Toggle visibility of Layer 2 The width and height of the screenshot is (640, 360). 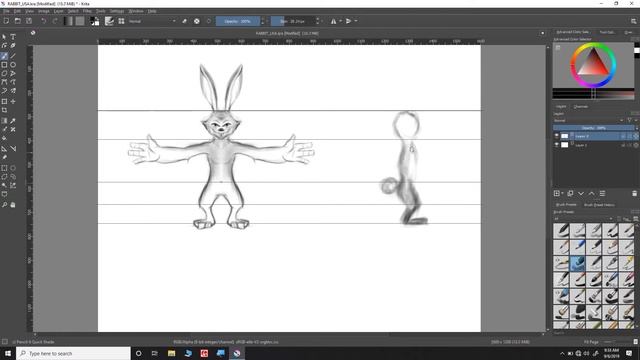click(556, 136)
